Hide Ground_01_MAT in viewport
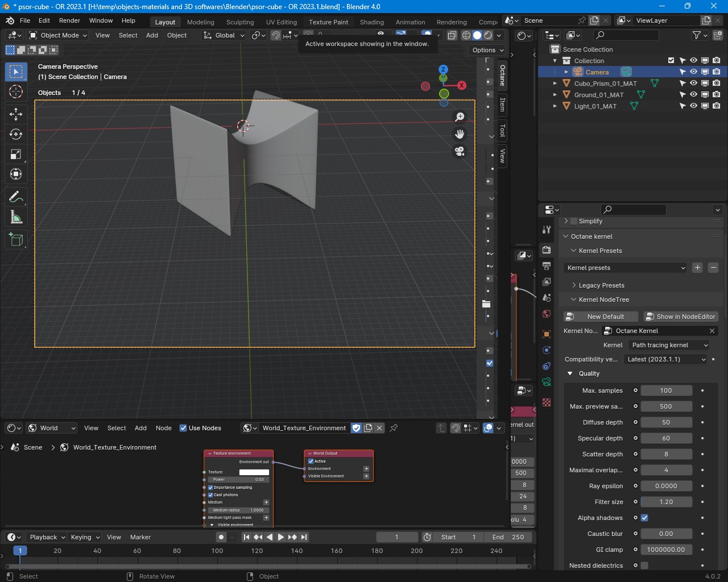Image resolution: width=728 pixels, height=582 pixels. 693,95
